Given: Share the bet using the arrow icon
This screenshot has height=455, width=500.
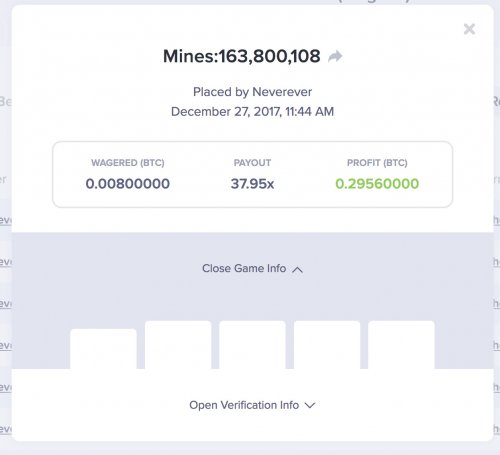Looking at the screenshot, I should tap(335, 56).
